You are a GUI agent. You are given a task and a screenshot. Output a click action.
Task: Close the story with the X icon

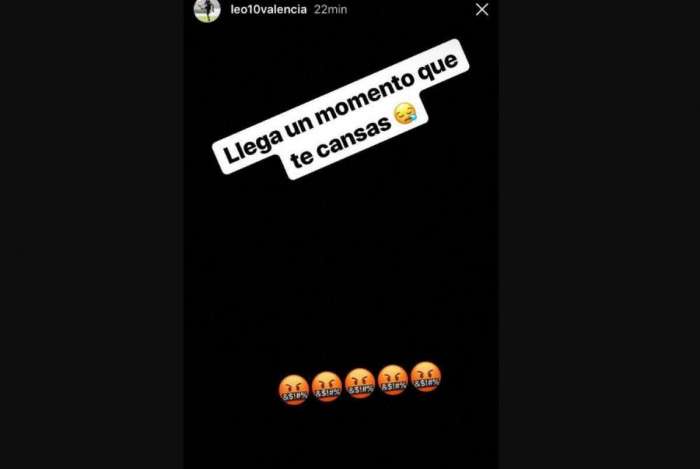[x=482, y=9]
